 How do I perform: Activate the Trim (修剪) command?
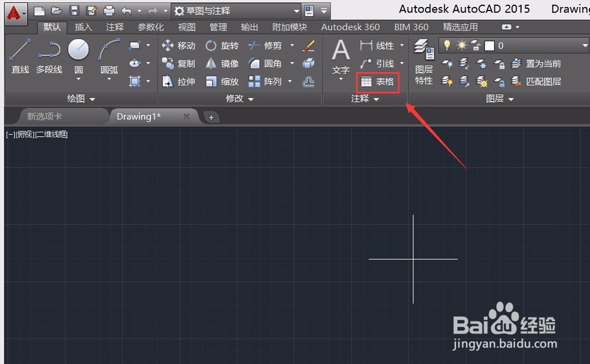point(265,46)
